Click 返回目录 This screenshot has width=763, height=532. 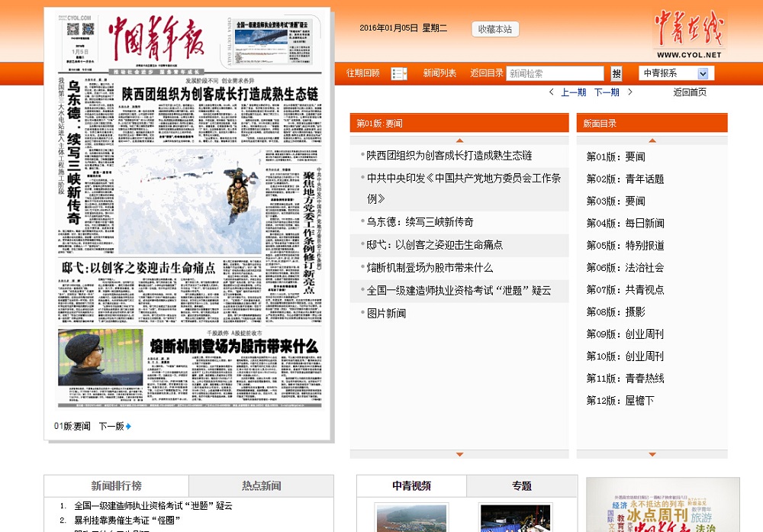click(x=487, y=73)
